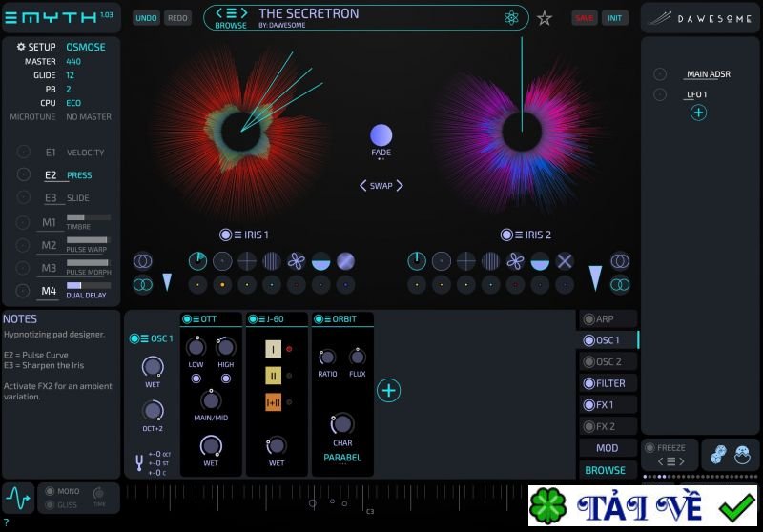Select the OSC 2 tab
This screenshot has width=763, height=532.
click(608, 361)
